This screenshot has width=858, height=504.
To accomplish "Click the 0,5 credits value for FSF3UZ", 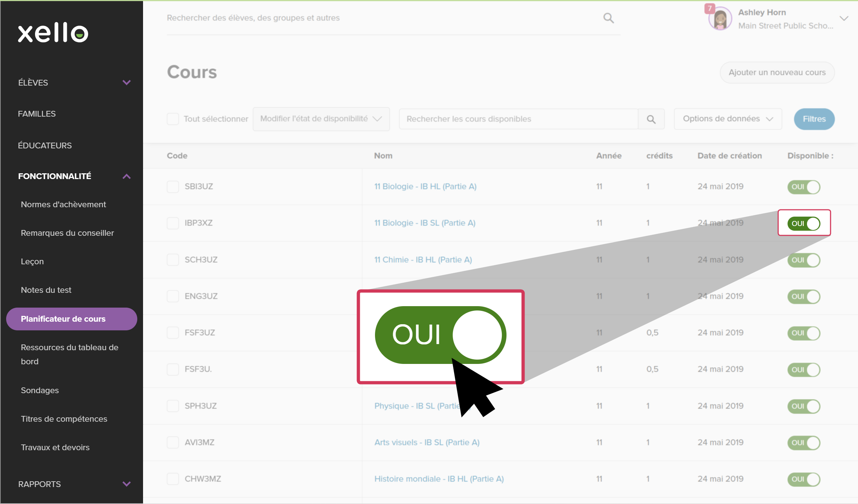I will tap(652, 333).
